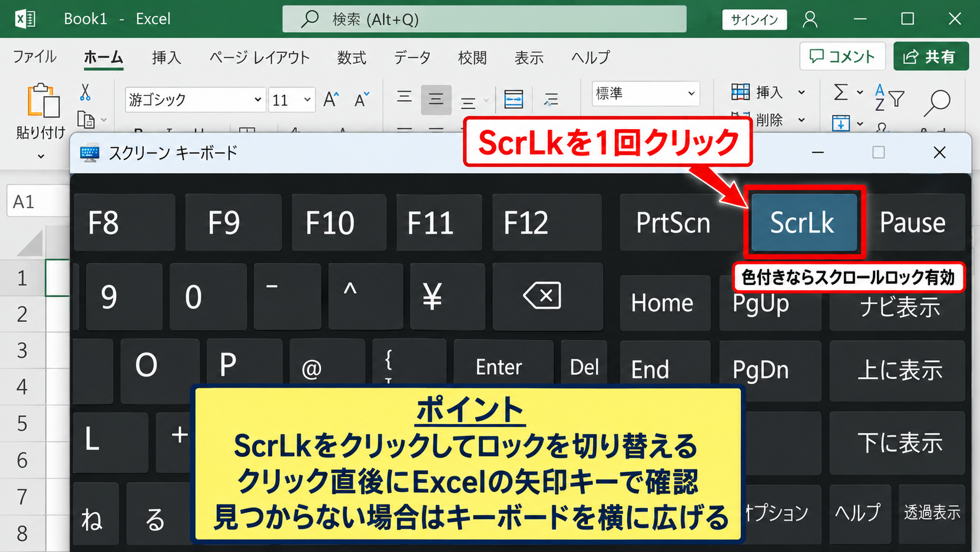Click the find magnifier icon

point(937,103)
